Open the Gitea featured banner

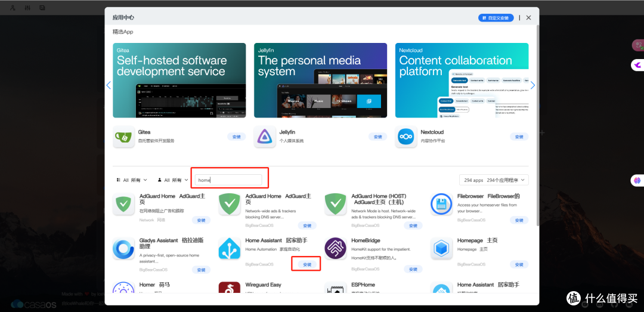[179, 81]
